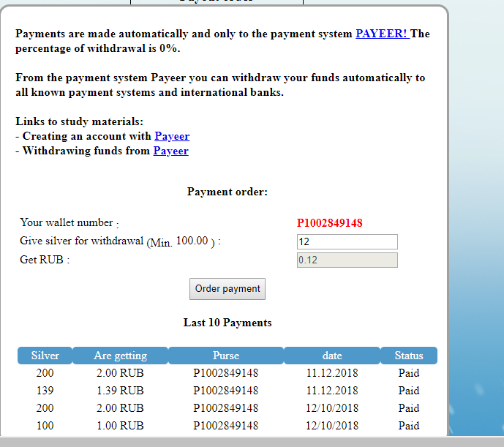Select the 139 silver payment row
Image resolution: width=504 pixels, height=447 pixels.
click(227, 391)
